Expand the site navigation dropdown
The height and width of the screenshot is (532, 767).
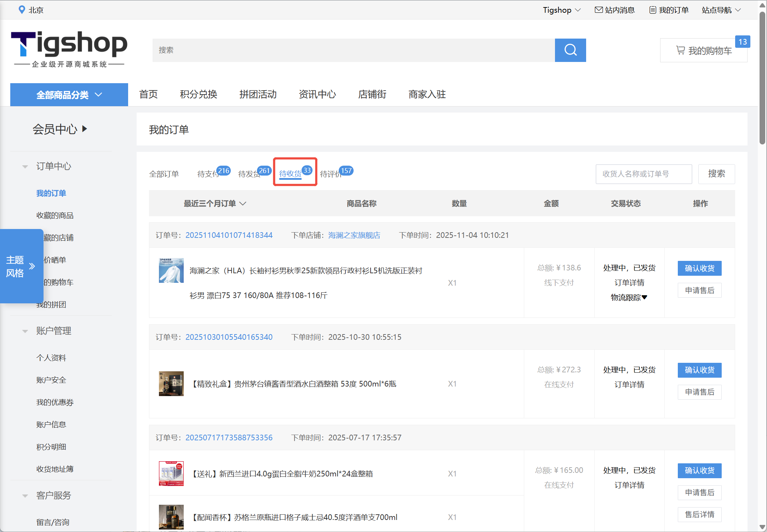tap(721, 10)
